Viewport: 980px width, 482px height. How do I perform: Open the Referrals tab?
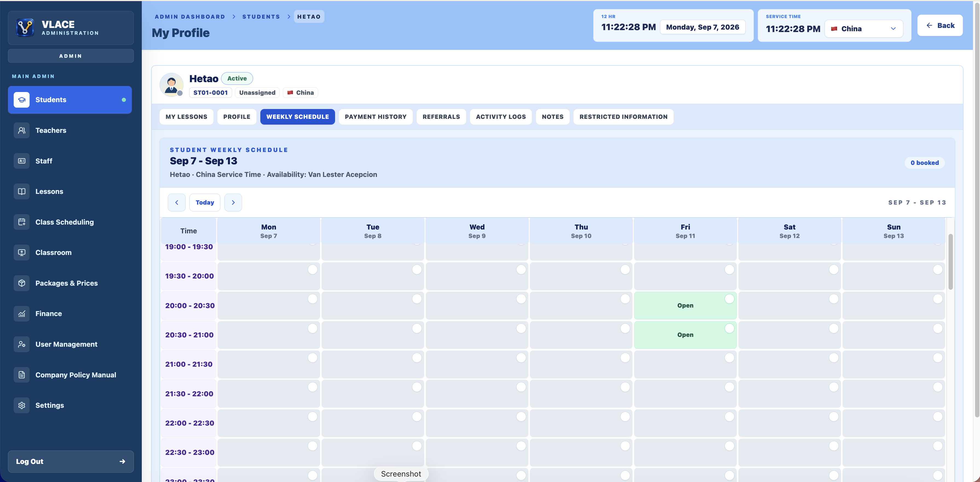click(441, 117)
